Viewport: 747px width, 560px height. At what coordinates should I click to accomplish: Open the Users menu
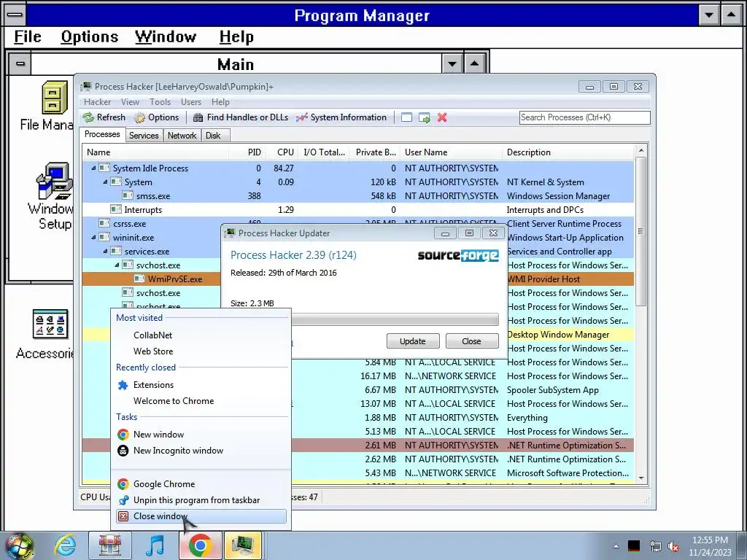[x=191, y=102]
